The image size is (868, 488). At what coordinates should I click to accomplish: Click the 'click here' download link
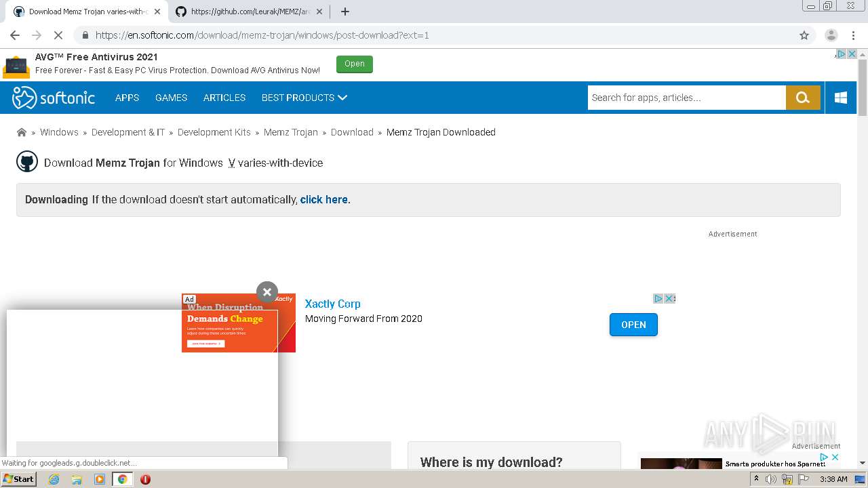[x=323, y=199]
